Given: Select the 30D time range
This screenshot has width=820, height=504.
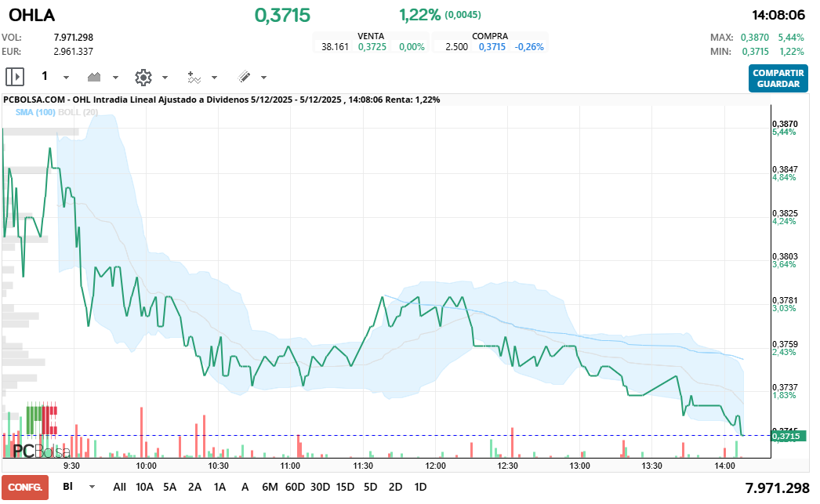Looking at the screenshot, I should (x=320, y=487).
